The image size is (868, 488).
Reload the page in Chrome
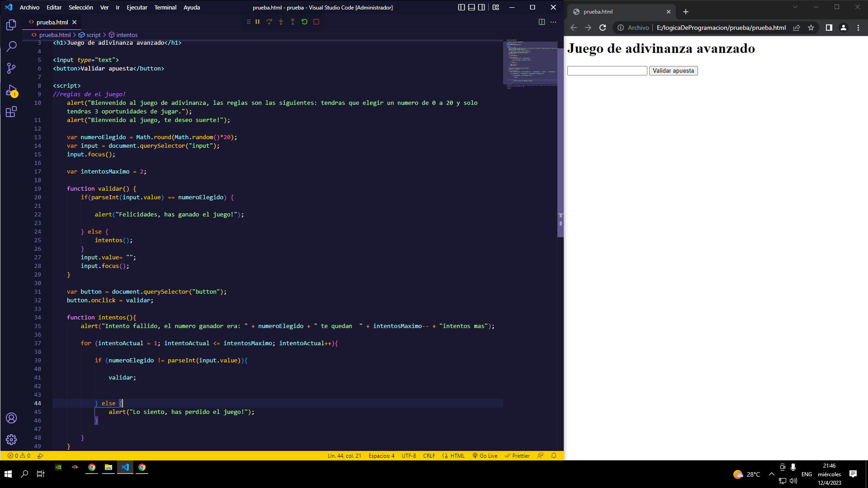click(603, 28)
